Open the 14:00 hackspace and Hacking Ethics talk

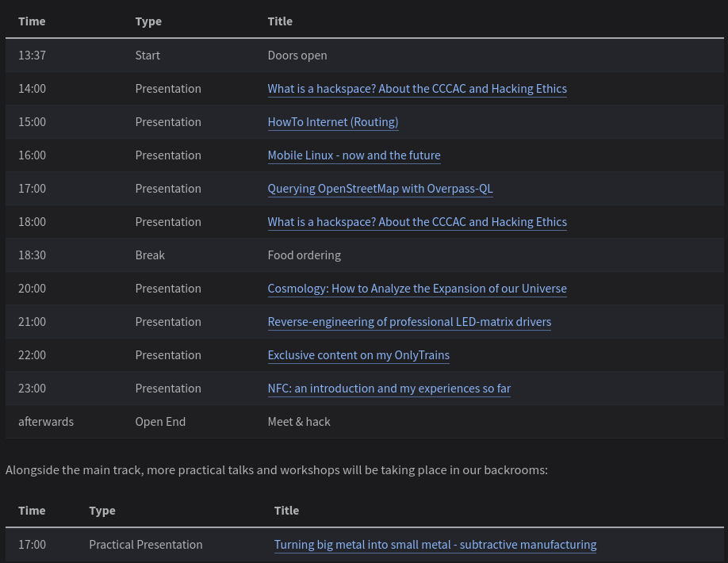coord(417,89)
